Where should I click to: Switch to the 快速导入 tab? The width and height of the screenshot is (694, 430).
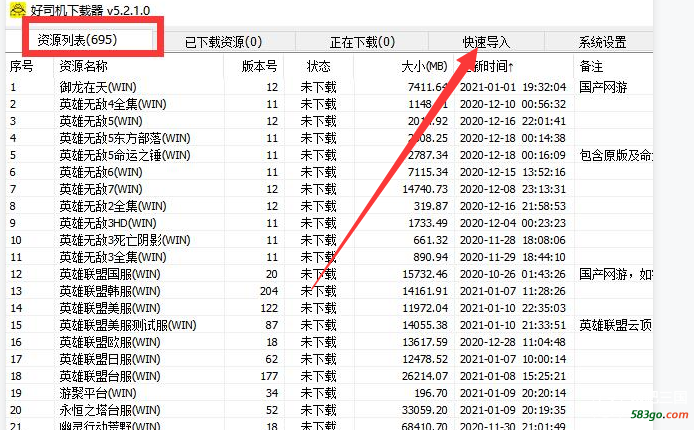(x=486, y=42)
